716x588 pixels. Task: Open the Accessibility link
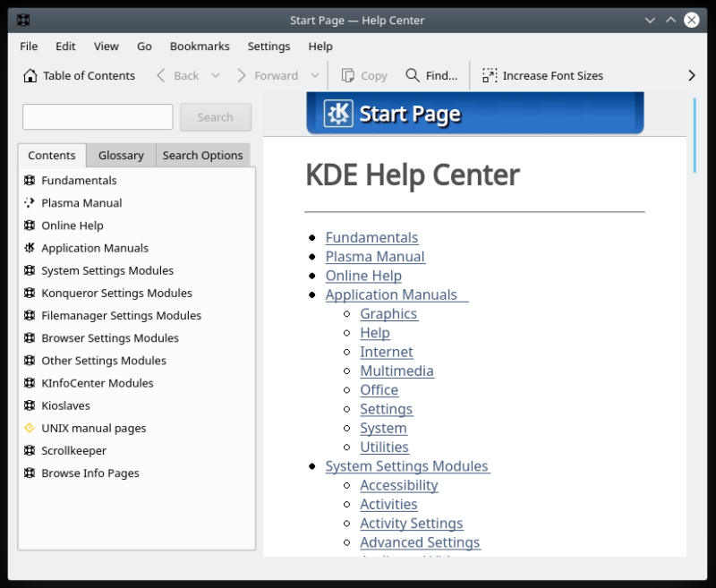pyautogui.click(x=398, y=485)
